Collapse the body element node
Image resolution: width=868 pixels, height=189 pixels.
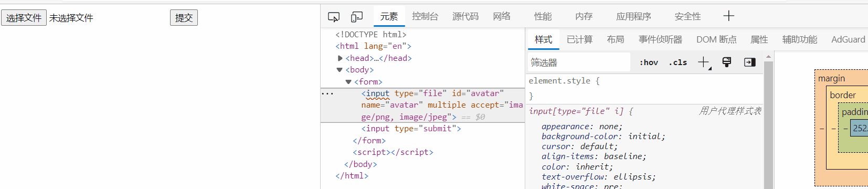coord(340,70)
